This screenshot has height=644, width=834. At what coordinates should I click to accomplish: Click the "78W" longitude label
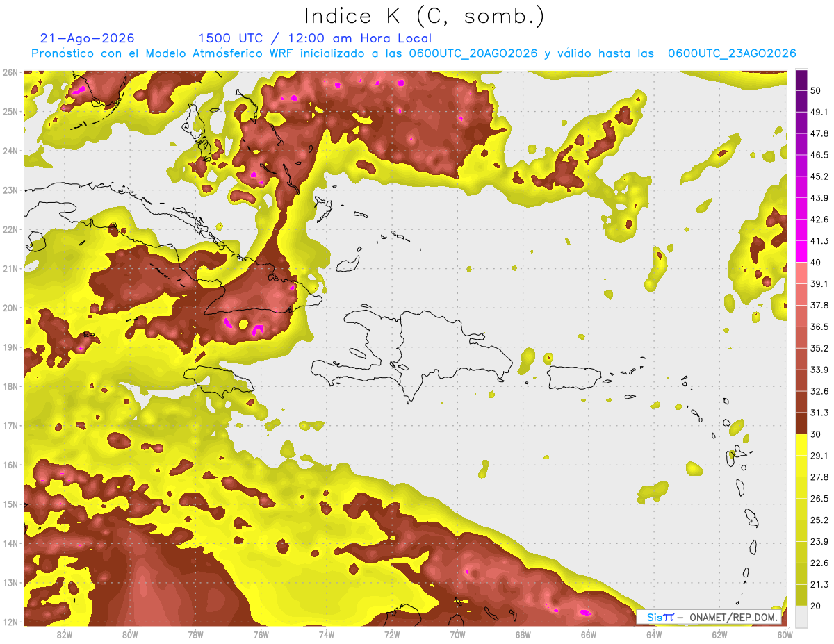(x=195, y=634)
